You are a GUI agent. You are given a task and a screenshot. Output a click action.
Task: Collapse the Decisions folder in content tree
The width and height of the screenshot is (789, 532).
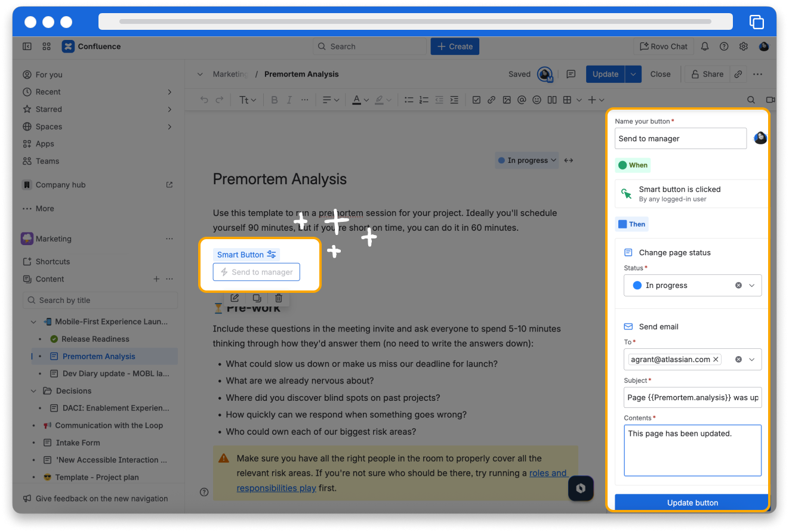[34, 391]
